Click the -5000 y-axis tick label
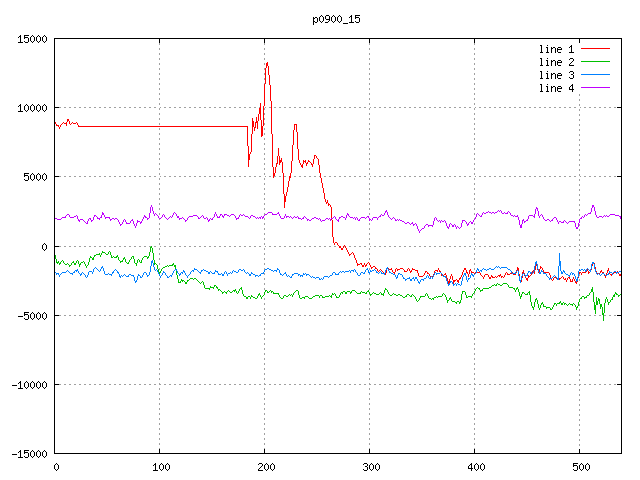640x480 pixels. coord(31,315)
